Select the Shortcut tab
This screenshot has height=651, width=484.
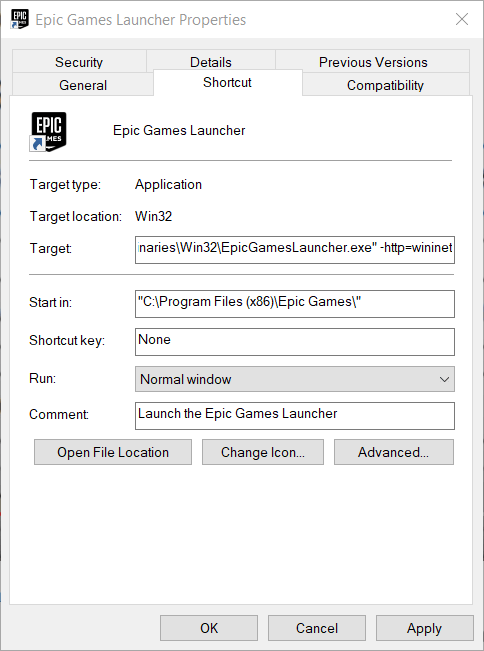point(227,82)
